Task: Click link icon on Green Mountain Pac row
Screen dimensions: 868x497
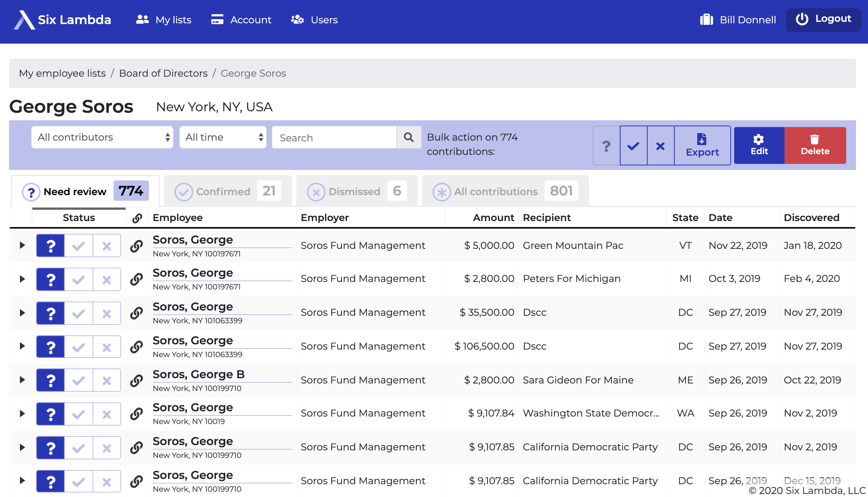Action: pyautogui.click(x=137, y=246)
